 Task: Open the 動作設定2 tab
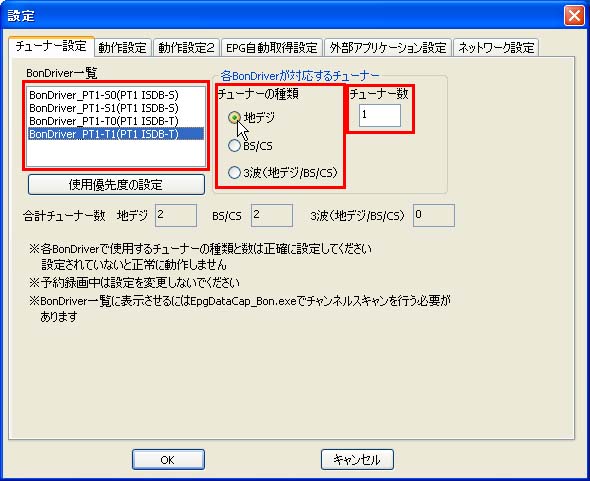(186, 48)
